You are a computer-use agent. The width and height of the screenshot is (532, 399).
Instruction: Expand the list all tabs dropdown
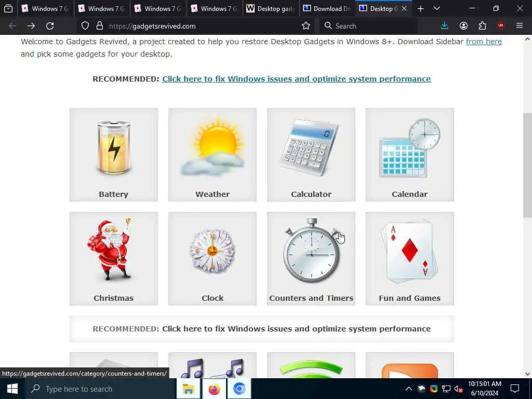pyautogui.click(x=437, y=8)
